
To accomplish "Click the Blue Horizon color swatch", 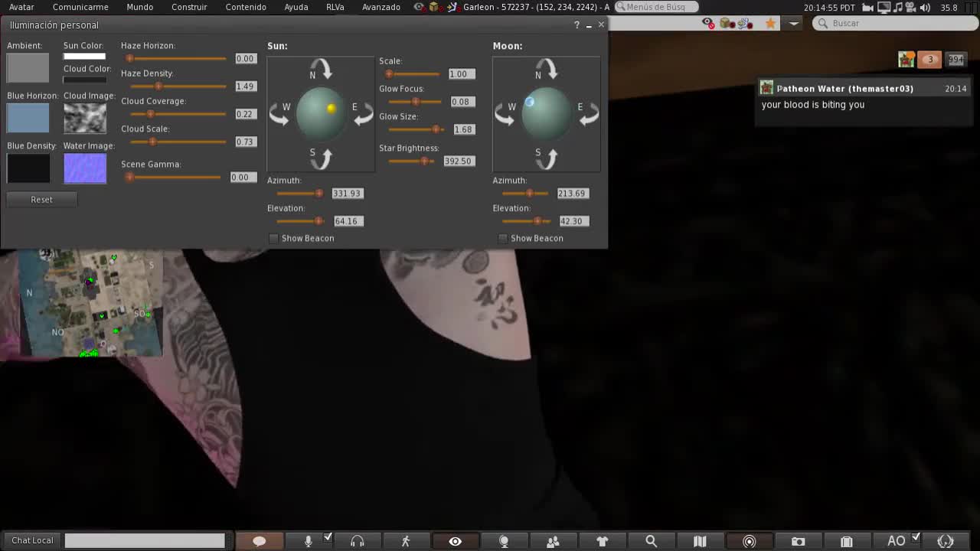I will [28, 118].
